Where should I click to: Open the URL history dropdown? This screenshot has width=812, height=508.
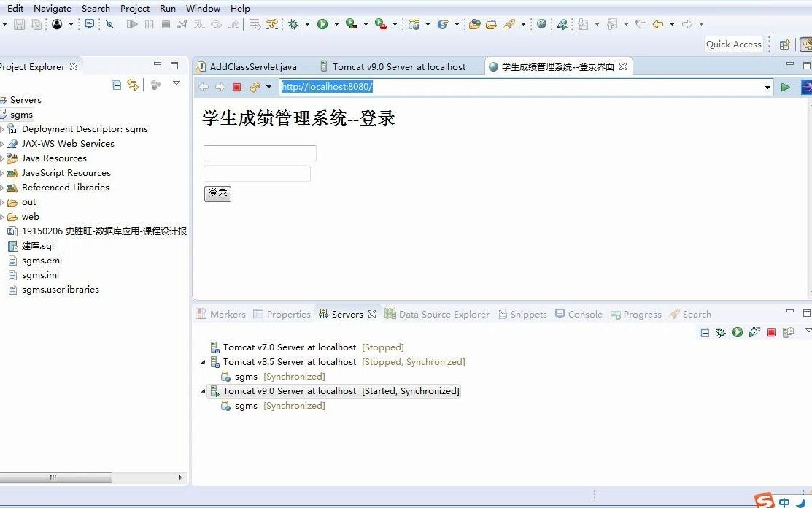point(767,88)
